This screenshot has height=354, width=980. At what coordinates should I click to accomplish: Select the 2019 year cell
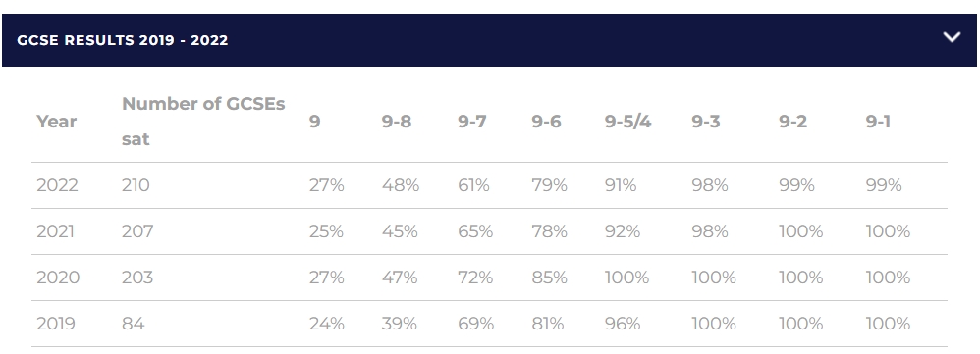point(56,324)
